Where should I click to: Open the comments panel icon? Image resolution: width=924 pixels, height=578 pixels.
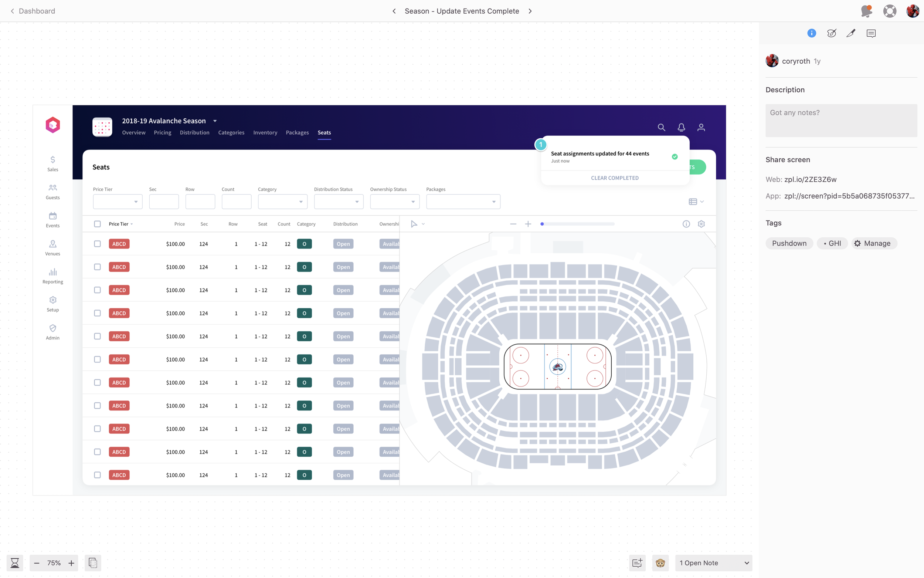tap(871, 33)
